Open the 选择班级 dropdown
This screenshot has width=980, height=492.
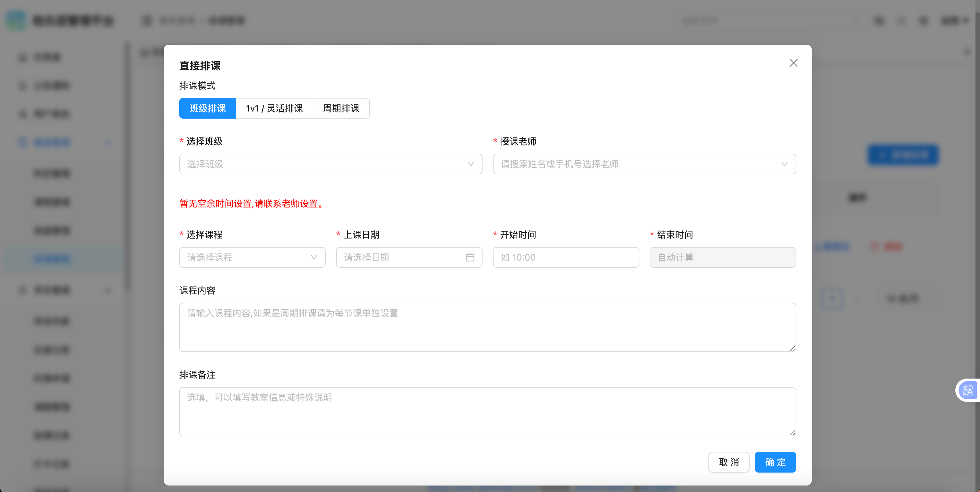(323, 164)
